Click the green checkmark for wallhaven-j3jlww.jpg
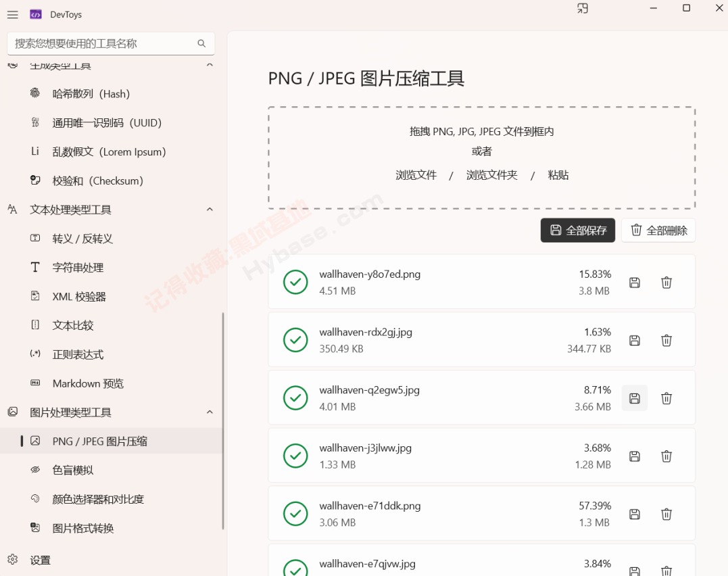 point(295,456)
